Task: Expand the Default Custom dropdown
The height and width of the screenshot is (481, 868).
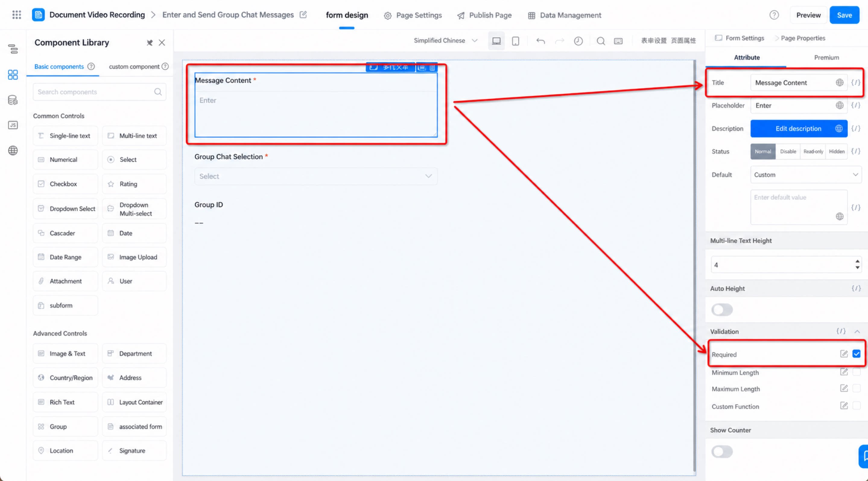Action: click(805, 175)
